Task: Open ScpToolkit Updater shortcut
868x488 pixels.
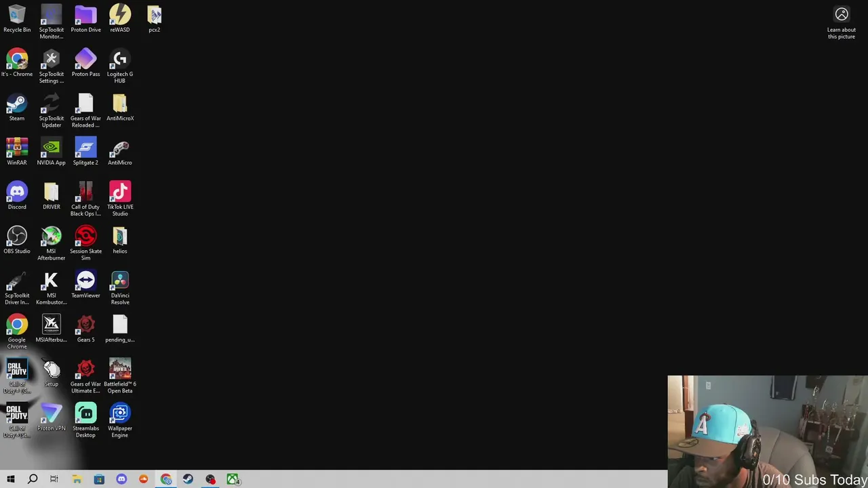Action: pos(52,110)
